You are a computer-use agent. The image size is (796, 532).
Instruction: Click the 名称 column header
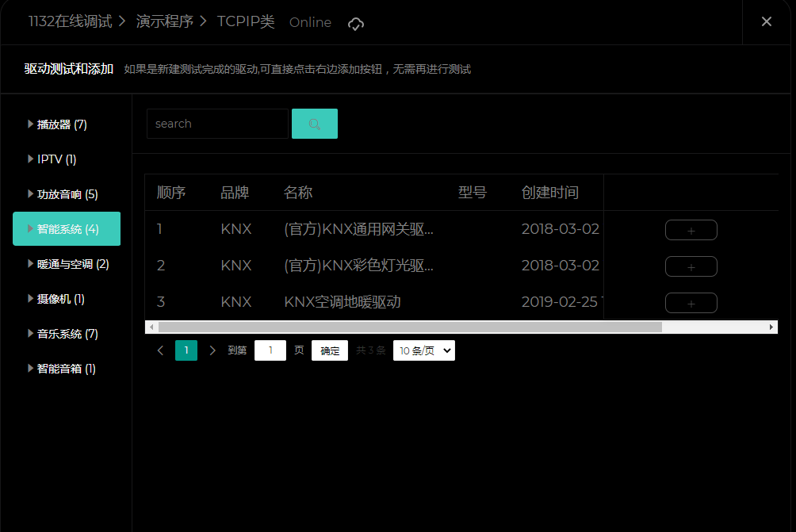(x=298, y=193)
